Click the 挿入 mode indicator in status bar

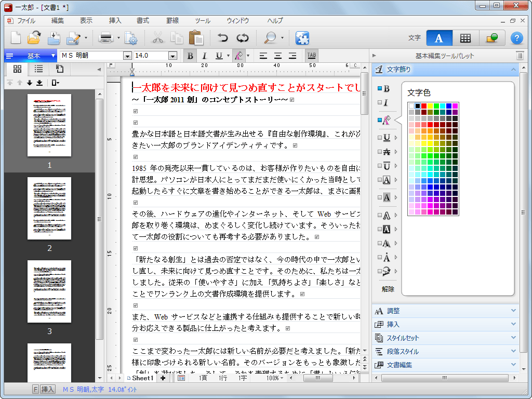click(x=48, y=389)
